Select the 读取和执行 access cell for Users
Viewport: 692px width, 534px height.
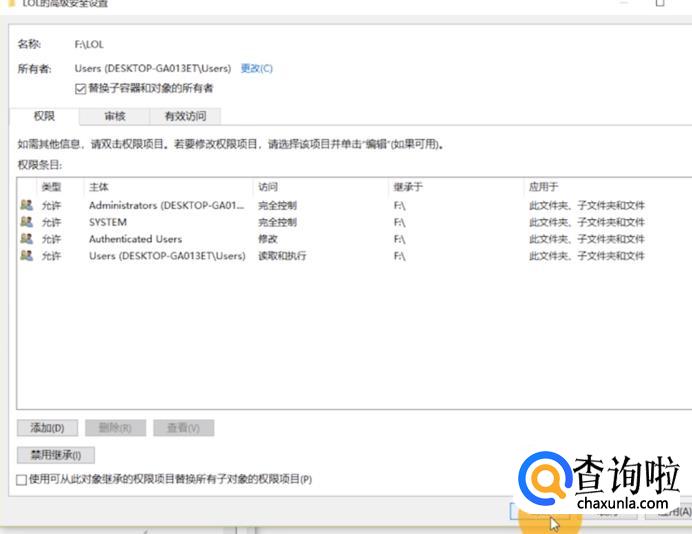[x=282, y=256]
